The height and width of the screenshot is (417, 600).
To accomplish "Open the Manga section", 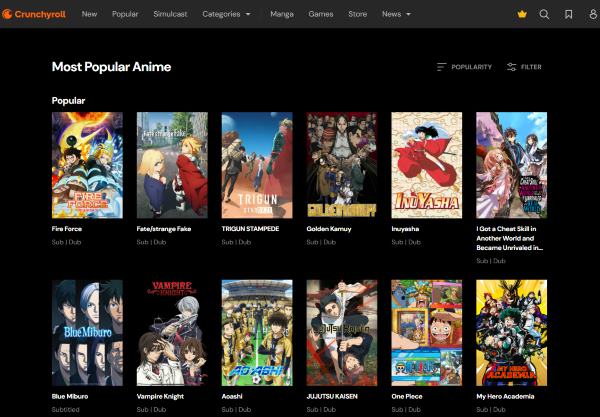I will 282,14.
